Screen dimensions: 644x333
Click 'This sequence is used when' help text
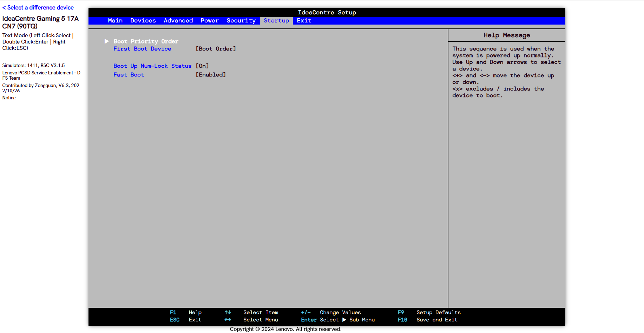pos(503,49)
